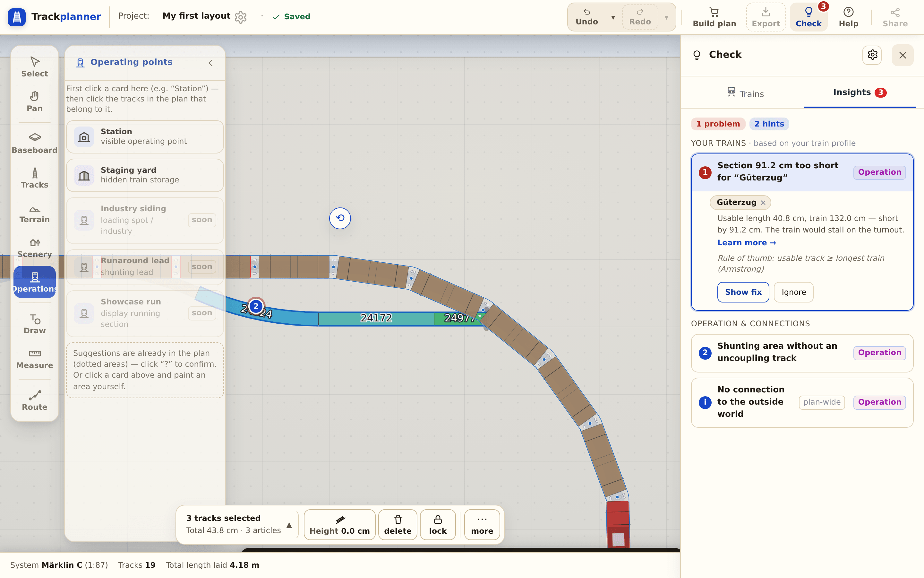Lock the selected tracks

(438, 524)
